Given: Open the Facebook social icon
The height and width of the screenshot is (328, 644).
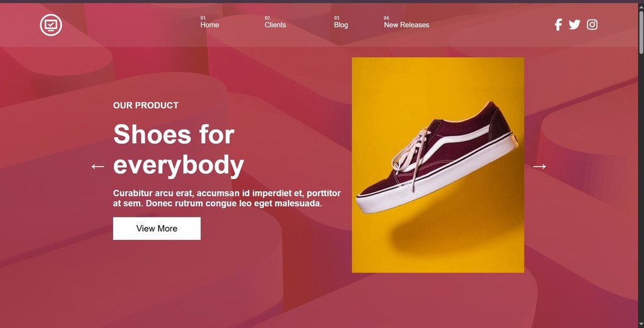Looking at the screenshot, I should coord(558,25).
